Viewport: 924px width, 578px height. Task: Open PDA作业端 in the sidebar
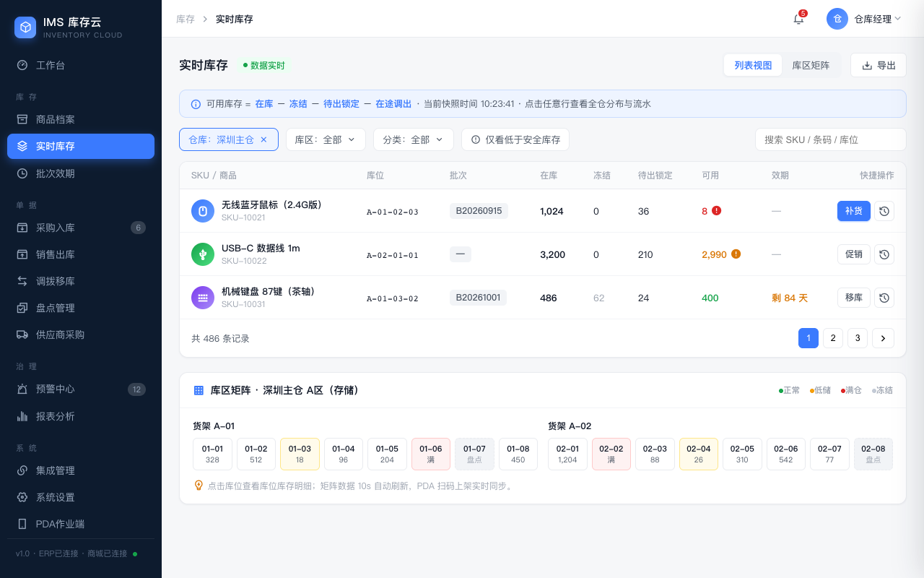pos(81,524)
